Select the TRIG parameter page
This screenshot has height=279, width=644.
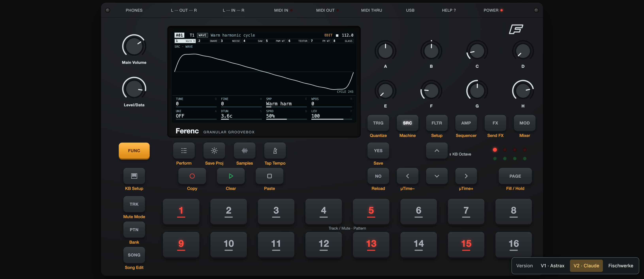click(x=378, y=123)
